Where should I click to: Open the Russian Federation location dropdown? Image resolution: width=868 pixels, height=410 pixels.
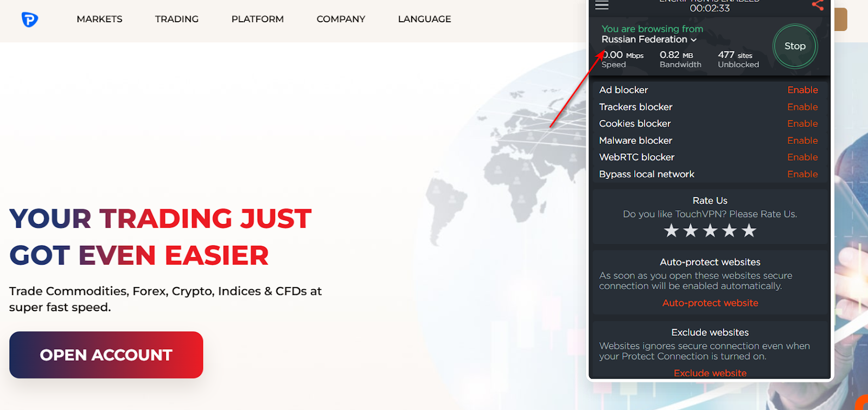[x=649, y=40]
